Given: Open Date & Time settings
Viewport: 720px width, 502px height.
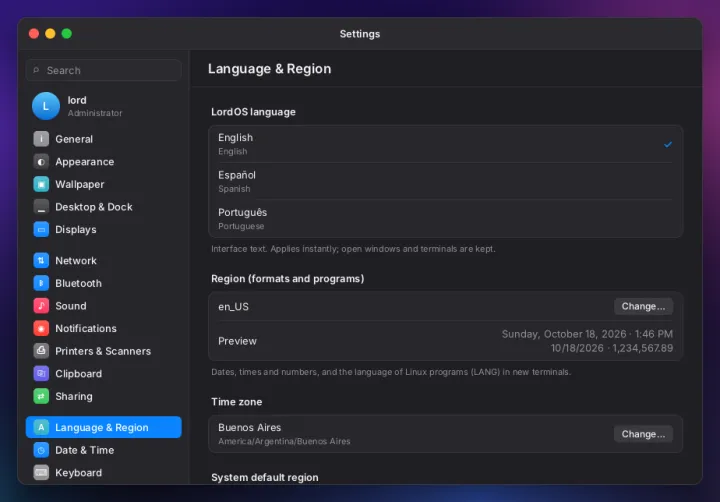Looking at the screenshot, I should (104, 450).
